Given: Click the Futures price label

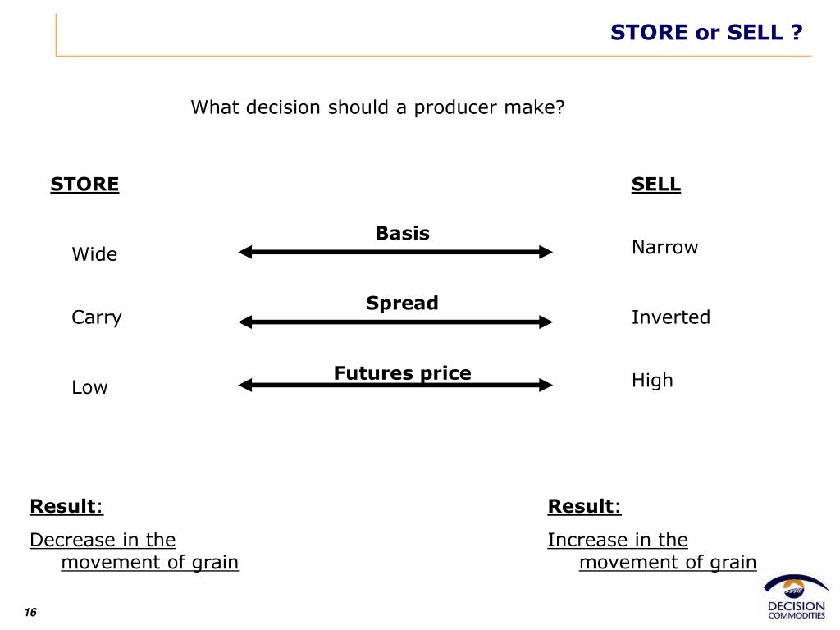Looking at the screenshot, I should 402,373.
